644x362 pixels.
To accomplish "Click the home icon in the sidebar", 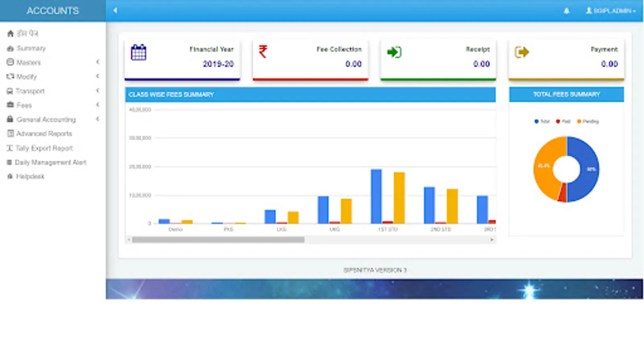I will click(10, 33).
